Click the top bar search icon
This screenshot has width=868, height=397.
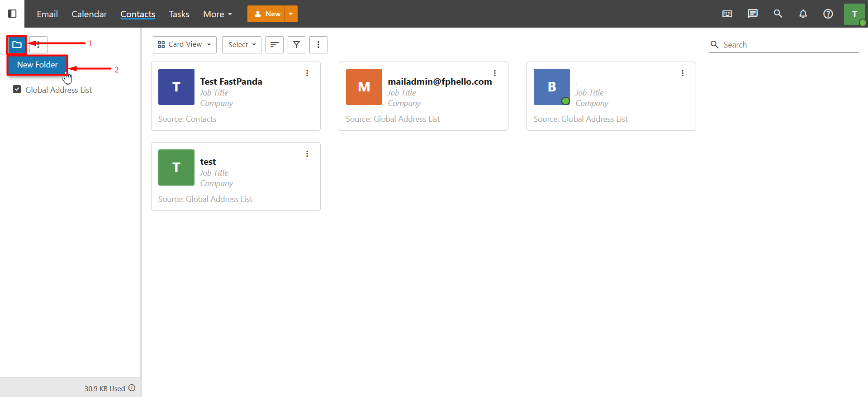(778, 14)
